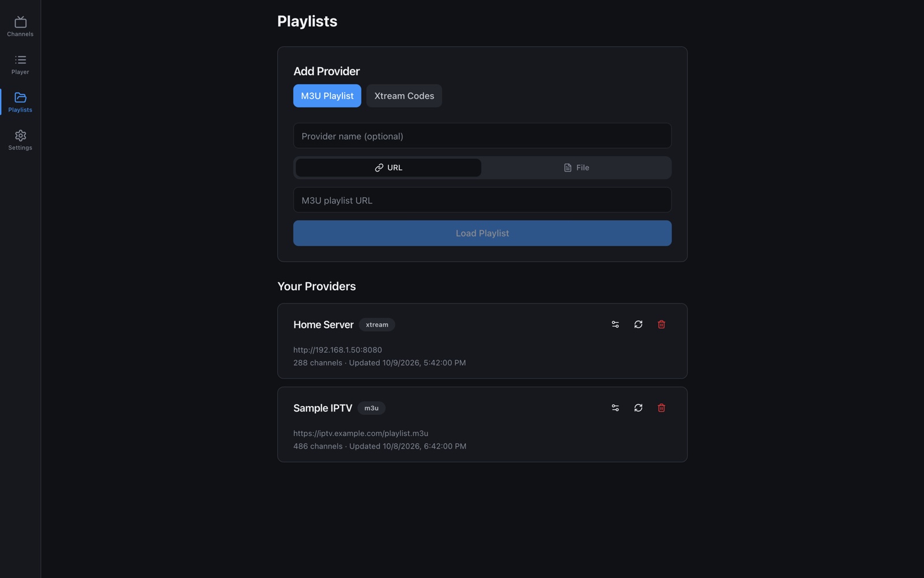Click the Your Providers heading
Viewport: 924px width, 578px height.
[316, 286]
